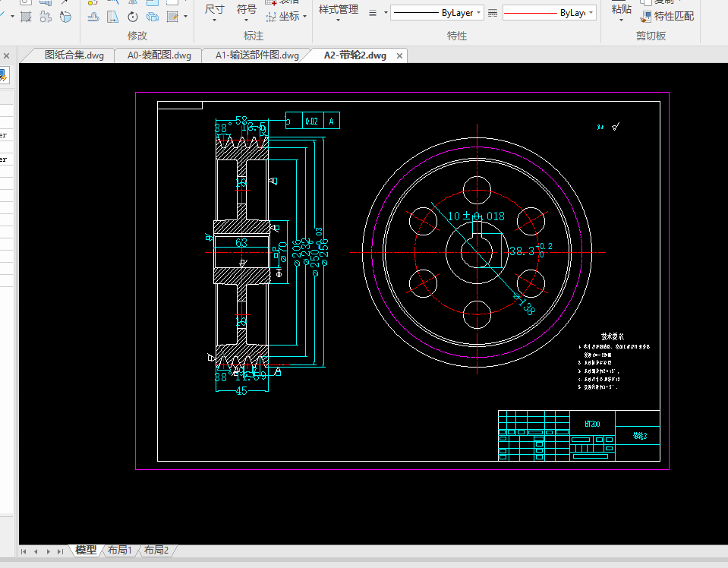
Task: Expand the 尺寸 dimension dropdown
Action: (215, 21)
